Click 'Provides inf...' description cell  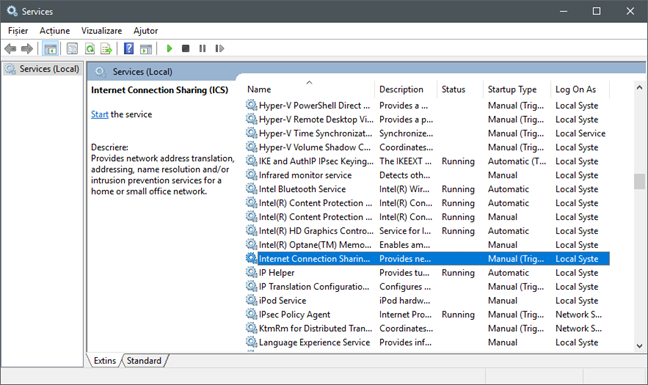tap(405, 342)
